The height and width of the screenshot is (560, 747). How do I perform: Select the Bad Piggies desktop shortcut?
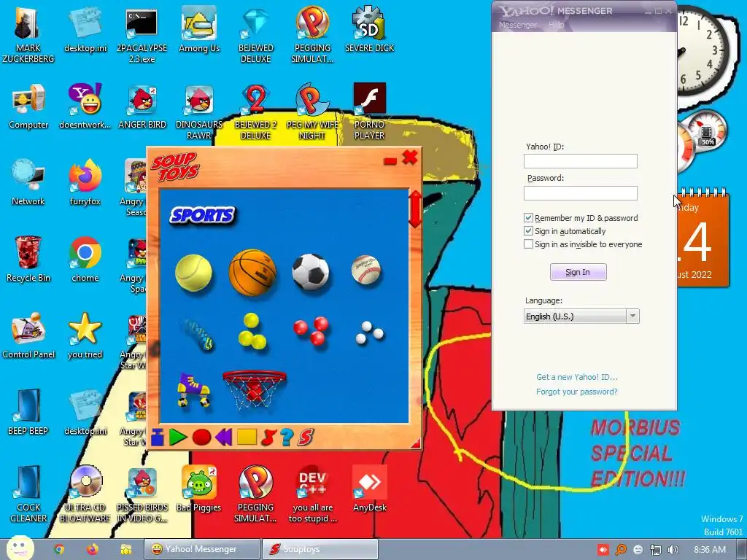pos(199,489)
